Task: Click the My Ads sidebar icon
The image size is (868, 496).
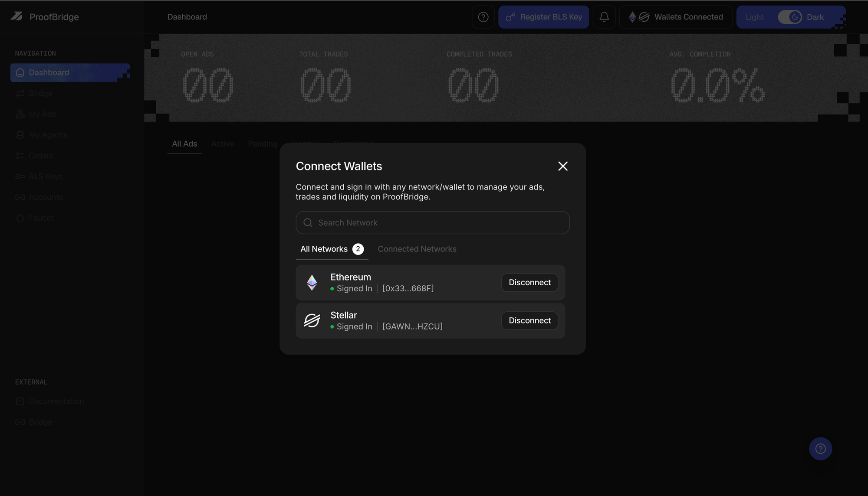Action: tap(20, 114)
